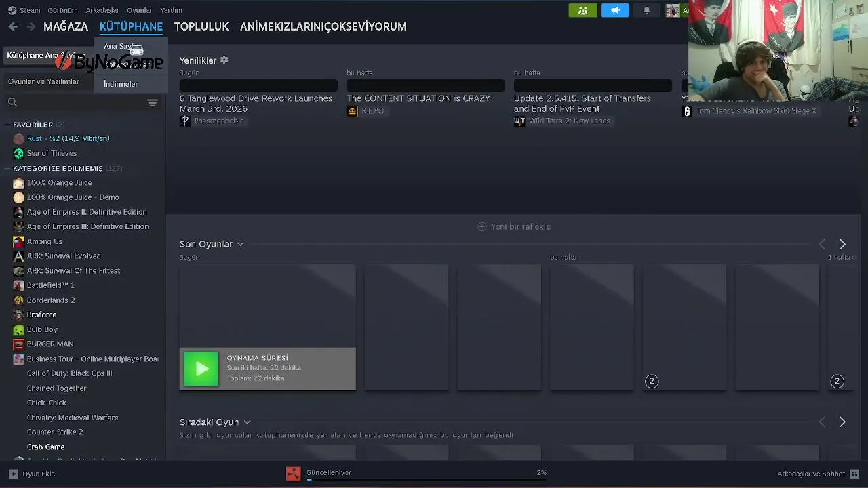Click the library search field
868x488 pixels.
tap(81, 102)
